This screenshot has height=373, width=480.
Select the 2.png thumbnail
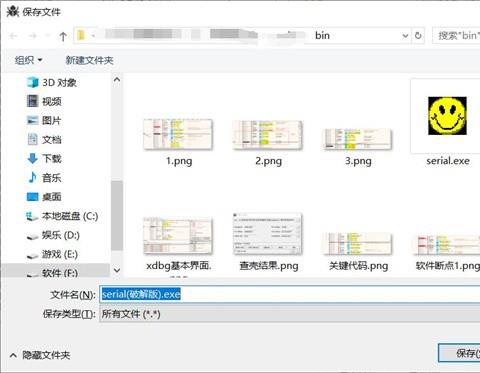(268, 135)
